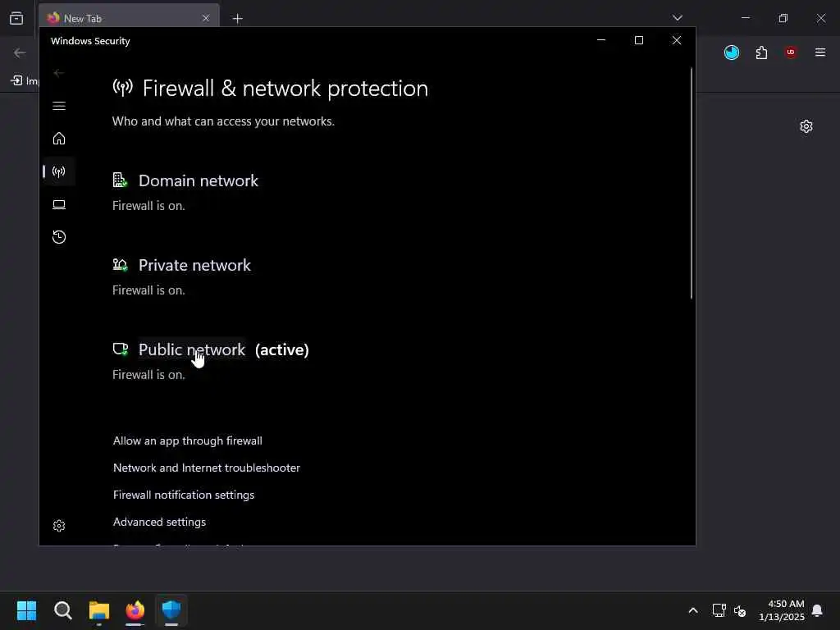Open the notifications bell in taskbar
The height and width of the screenshot is (630, 840).
click(818, 610)
